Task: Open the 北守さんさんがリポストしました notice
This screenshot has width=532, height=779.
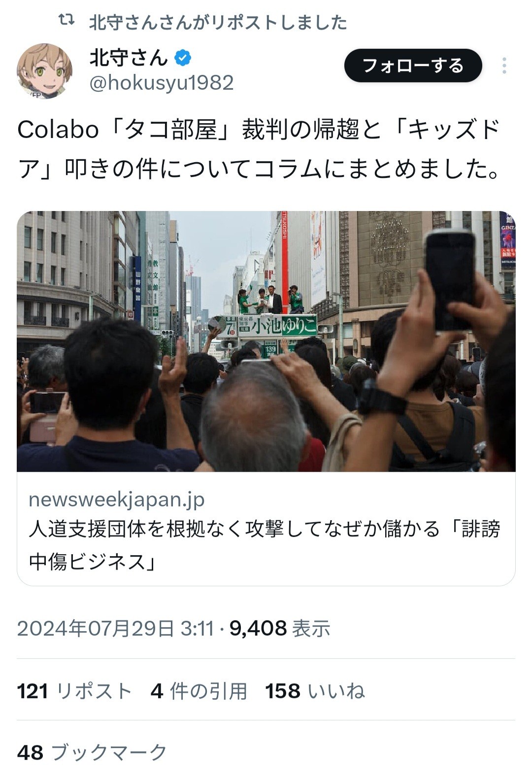Action: (x=218, y=22)
